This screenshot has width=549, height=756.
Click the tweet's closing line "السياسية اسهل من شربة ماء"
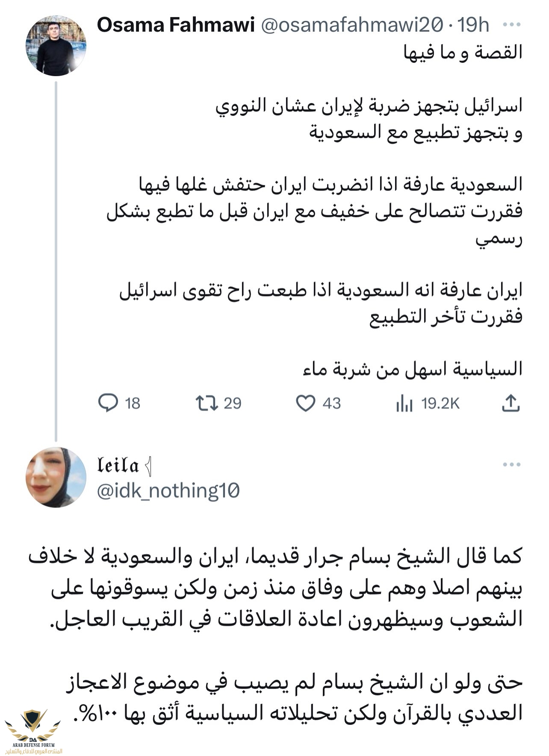click(x=412, y=368)
